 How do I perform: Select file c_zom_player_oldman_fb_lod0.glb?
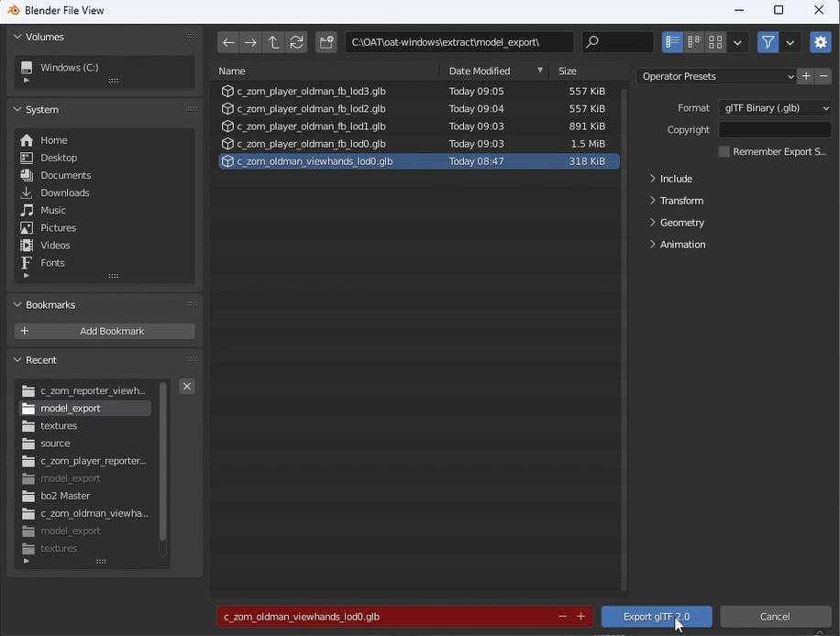click(311, 144)
